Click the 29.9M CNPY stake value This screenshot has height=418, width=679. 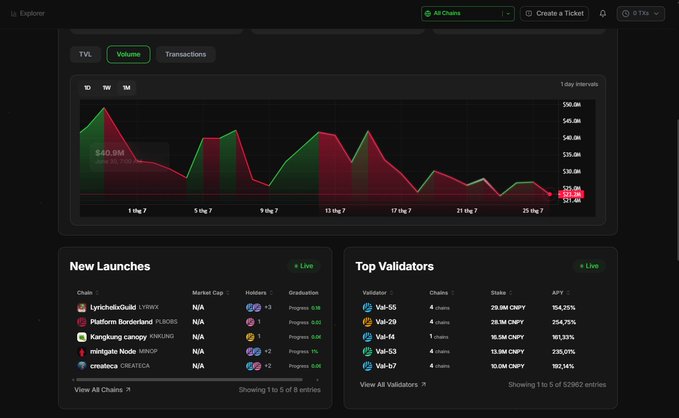click(508, 308)
